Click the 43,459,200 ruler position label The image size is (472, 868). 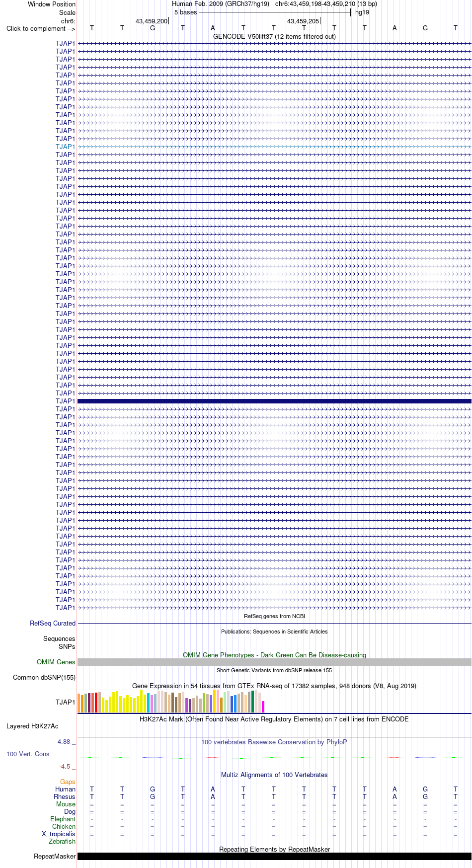click(x=152, y=21)
